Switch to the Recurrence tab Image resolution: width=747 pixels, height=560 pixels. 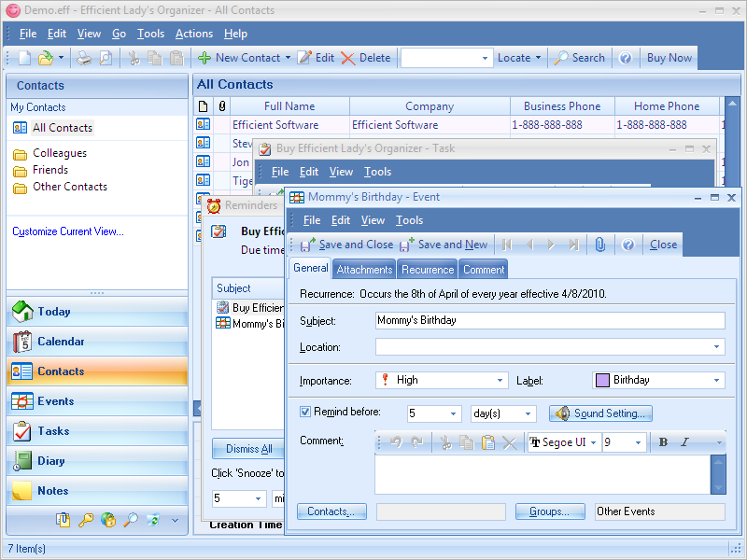[x=428, y=270]
